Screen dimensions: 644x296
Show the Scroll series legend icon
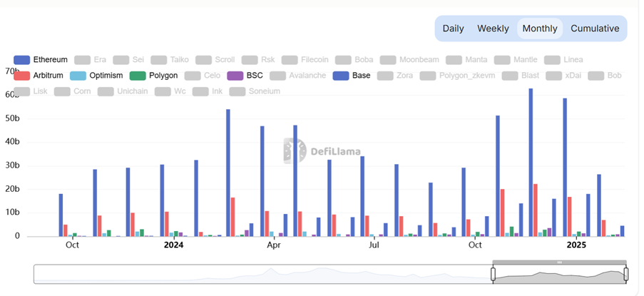204,60
